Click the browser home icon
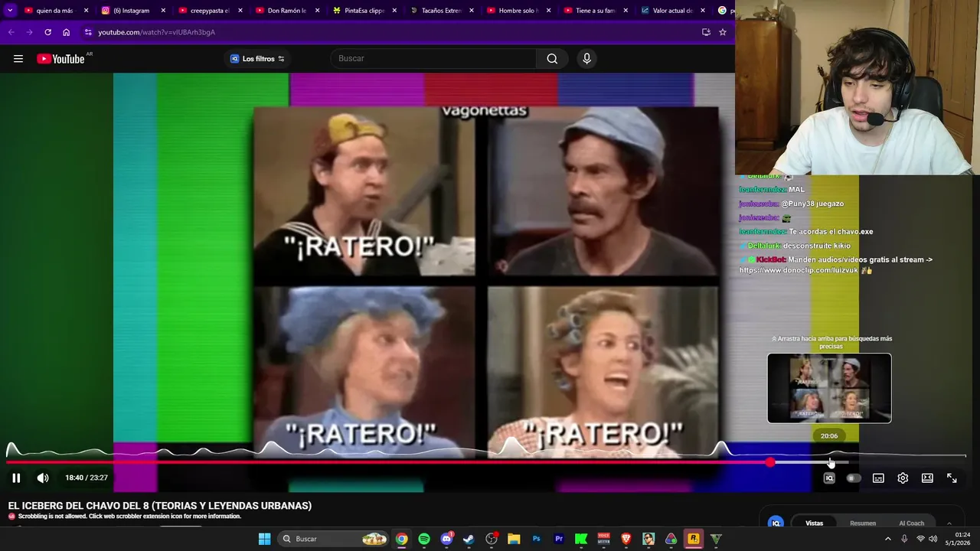The image size is (980, 551). pyautogui.click(x=67, y=32)
